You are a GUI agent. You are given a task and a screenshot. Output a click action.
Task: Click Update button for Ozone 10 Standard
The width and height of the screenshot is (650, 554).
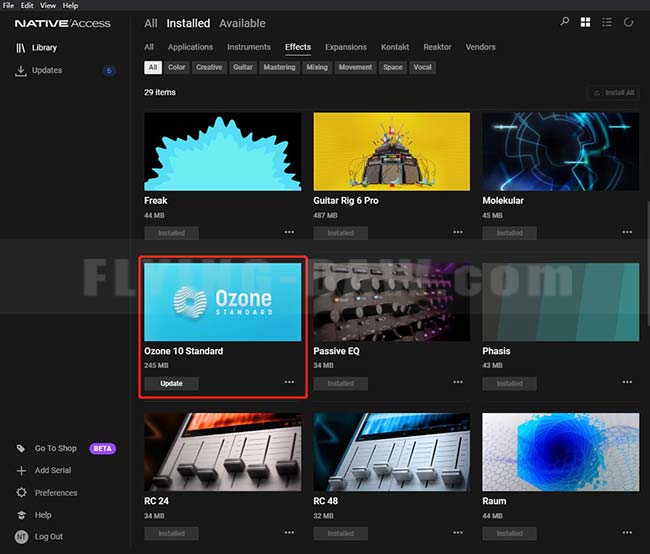pos(171,384)
